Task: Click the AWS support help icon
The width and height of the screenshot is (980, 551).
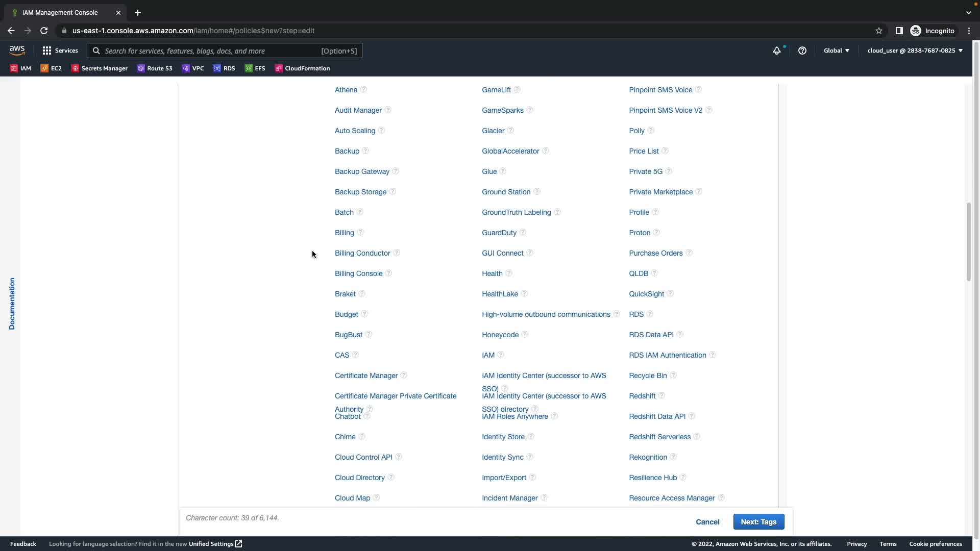Action: [802, 51]
